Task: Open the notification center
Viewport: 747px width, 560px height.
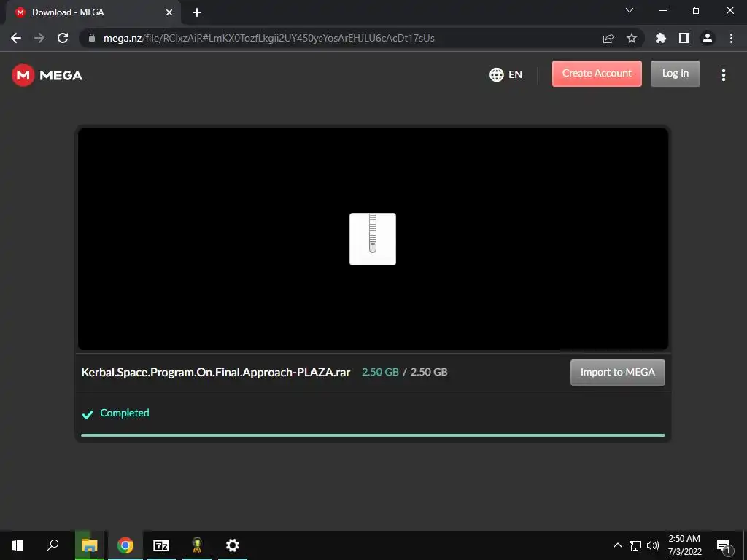Action: (724, 545)
